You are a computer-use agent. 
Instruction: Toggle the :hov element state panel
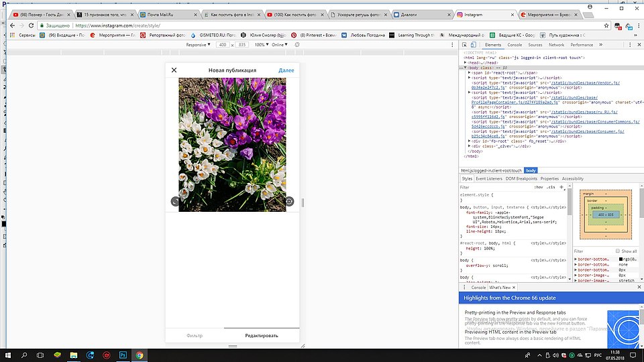pos(539,188)
